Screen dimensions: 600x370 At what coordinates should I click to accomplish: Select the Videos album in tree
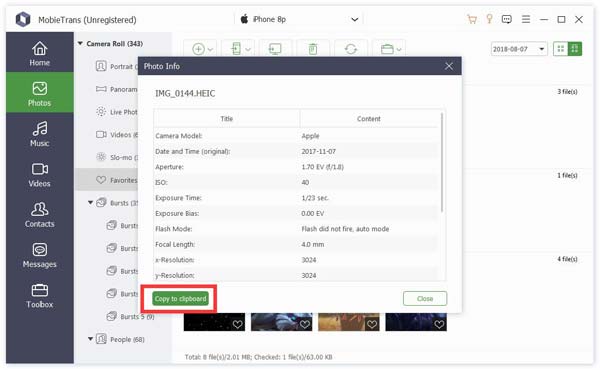(116, 135)
